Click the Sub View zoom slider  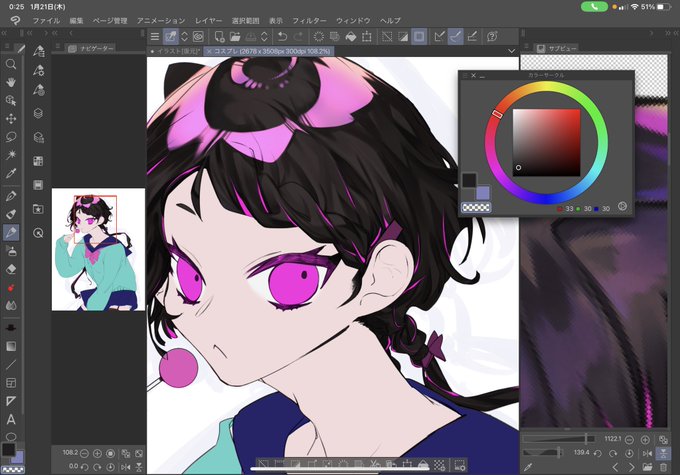559,439
